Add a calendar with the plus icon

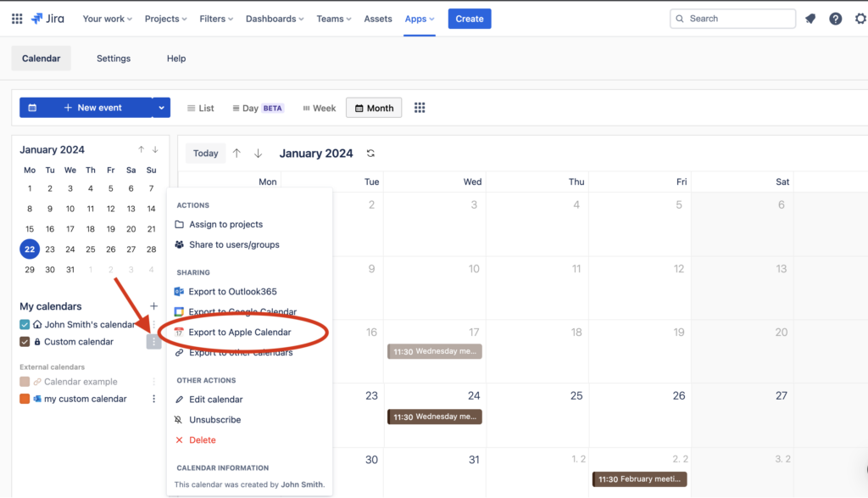click(x=153, y=306)
